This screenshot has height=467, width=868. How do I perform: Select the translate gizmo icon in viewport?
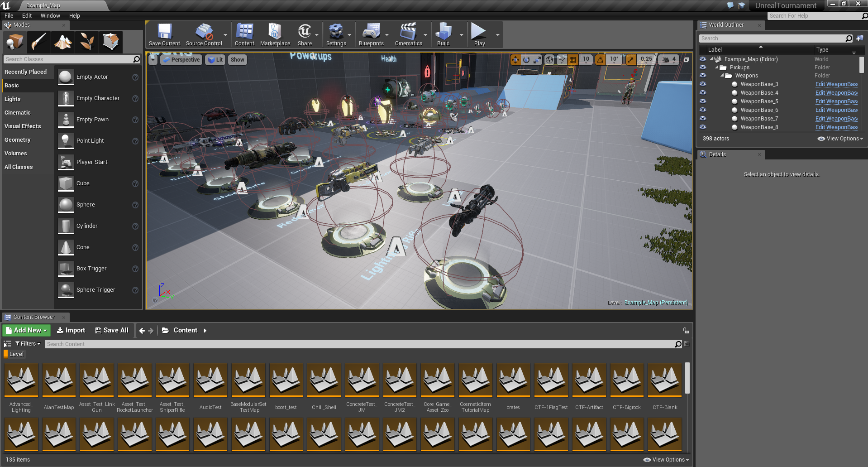515,59
